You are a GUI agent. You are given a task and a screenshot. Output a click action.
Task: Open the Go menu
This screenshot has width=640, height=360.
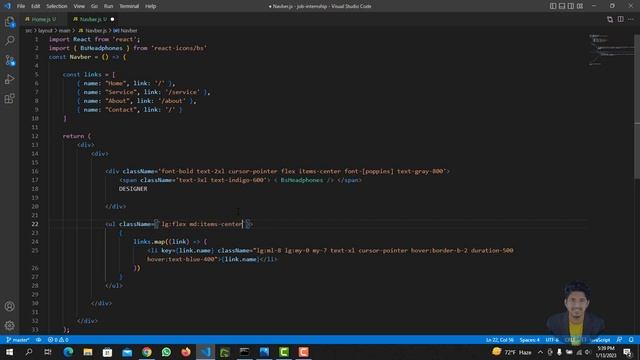coord(94,6)
